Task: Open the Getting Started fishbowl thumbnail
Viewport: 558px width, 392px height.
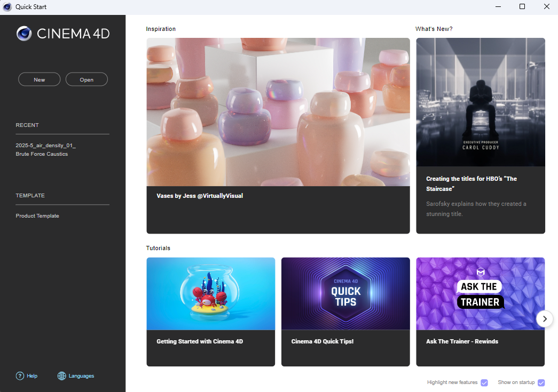Action: click(x=211, y=293)
